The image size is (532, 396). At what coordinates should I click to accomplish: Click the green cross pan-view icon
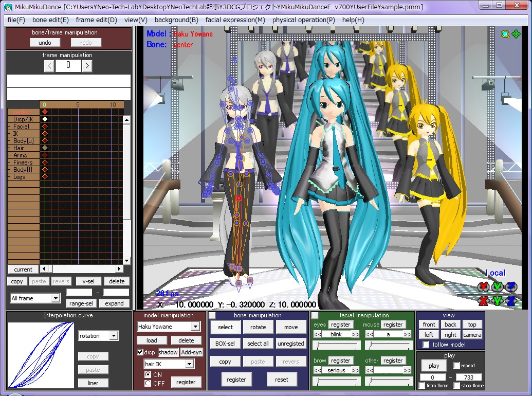[516, 34]
